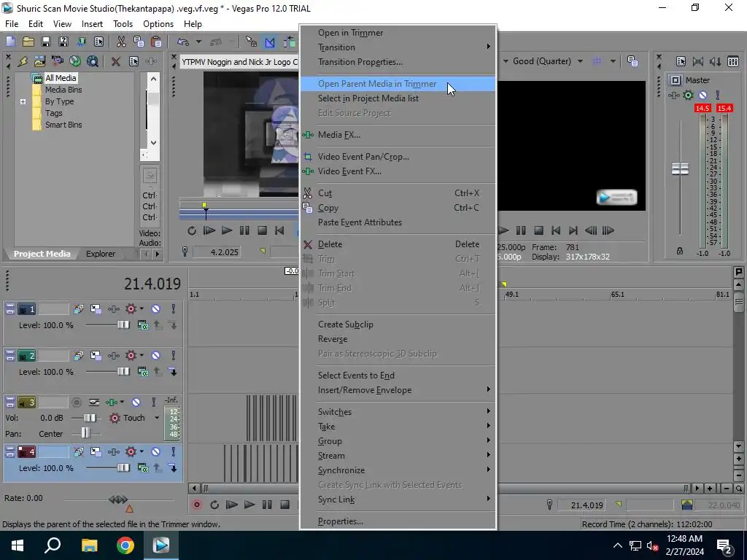Mute video track 1
The width and height of the screenshot is (747, 560).
156,309
